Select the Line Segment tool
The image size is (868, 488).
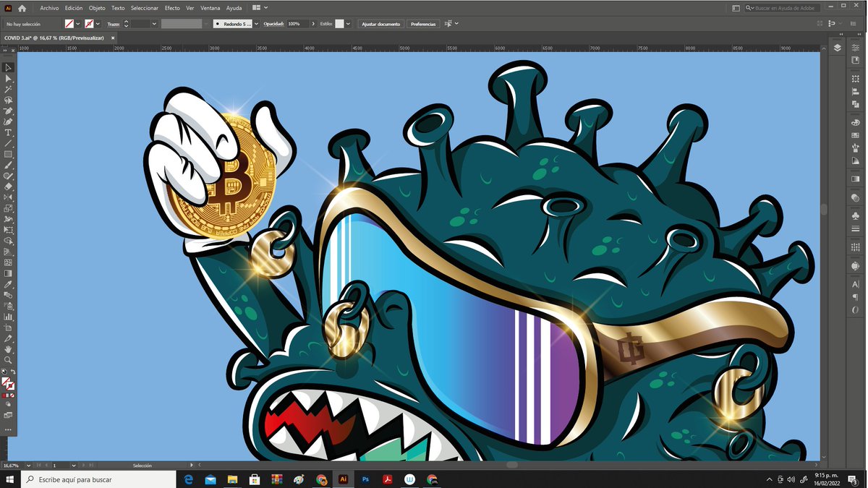click(9, 143)
